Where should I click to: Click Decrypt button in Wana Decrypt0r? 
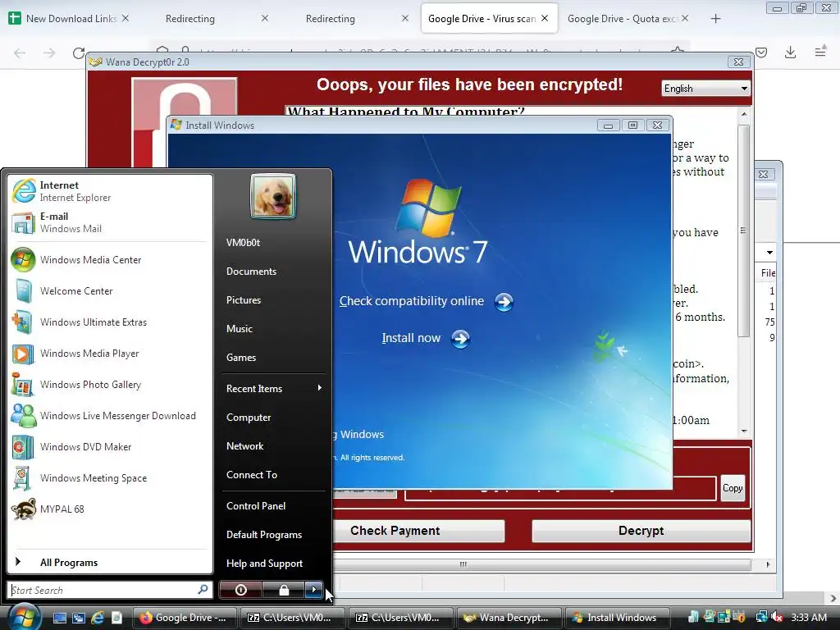[641, 531]
